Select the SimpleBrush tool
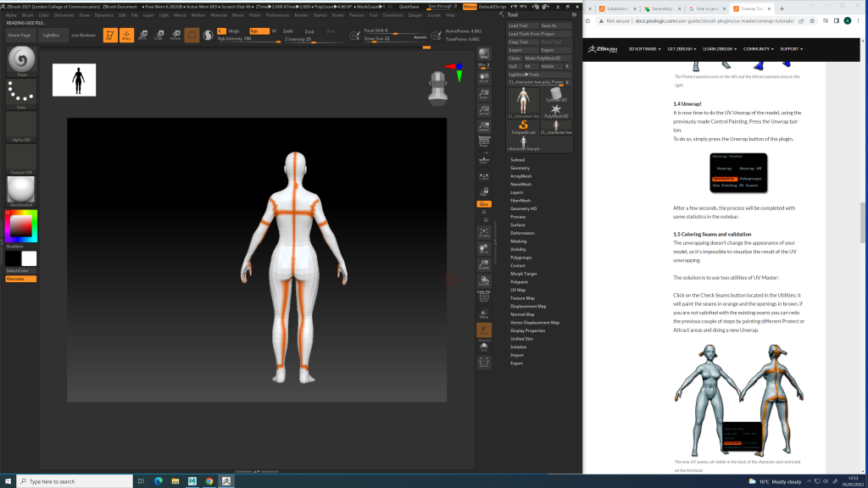Image resolution: width=868 pixels, height=488 pixels. pyautogui.click(x=523, y=127)
